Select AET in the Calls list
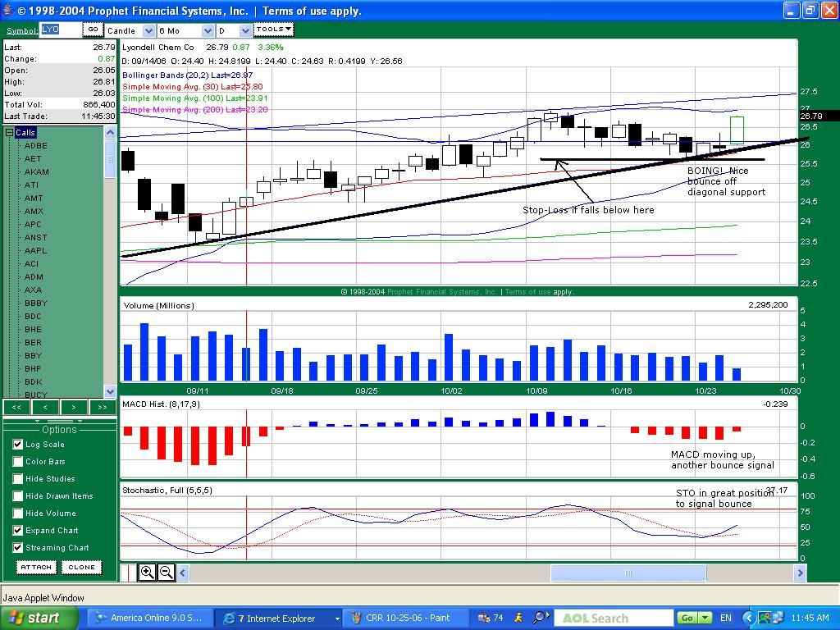This screenshot has width=840, height=630. pyautogui.click(x=33, y=158)
